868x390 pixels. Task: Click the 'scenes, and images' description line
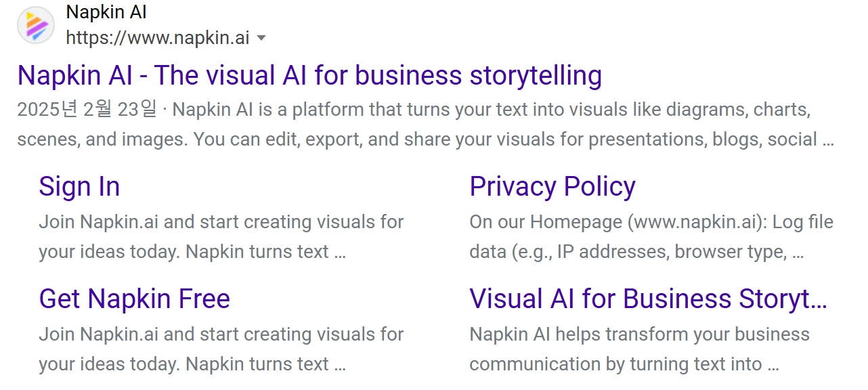[x=425, y=139]
